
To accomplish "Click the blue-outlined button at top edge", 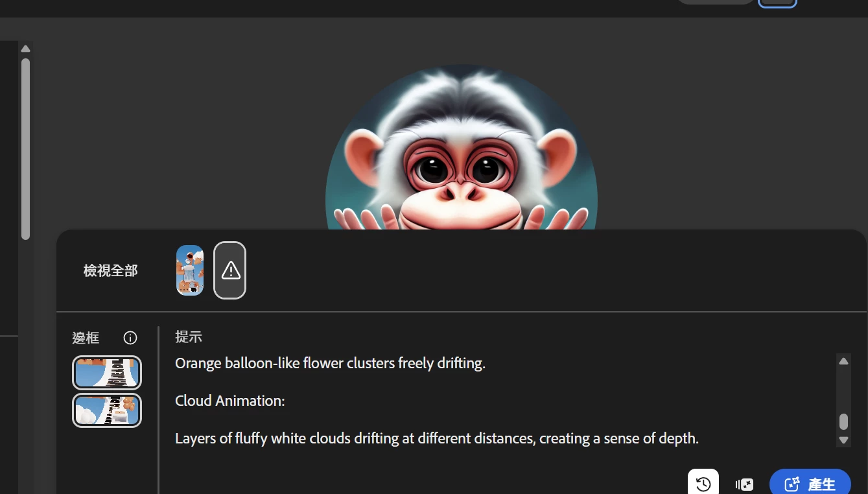I will 777,3.
